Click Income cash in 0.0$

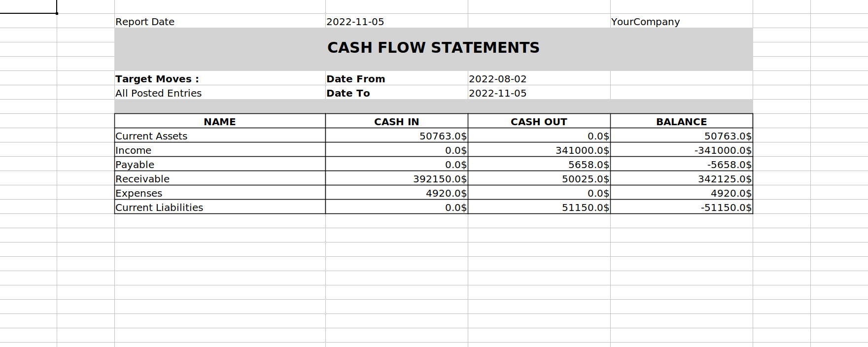pyautogui.click(x=396, y=150)
